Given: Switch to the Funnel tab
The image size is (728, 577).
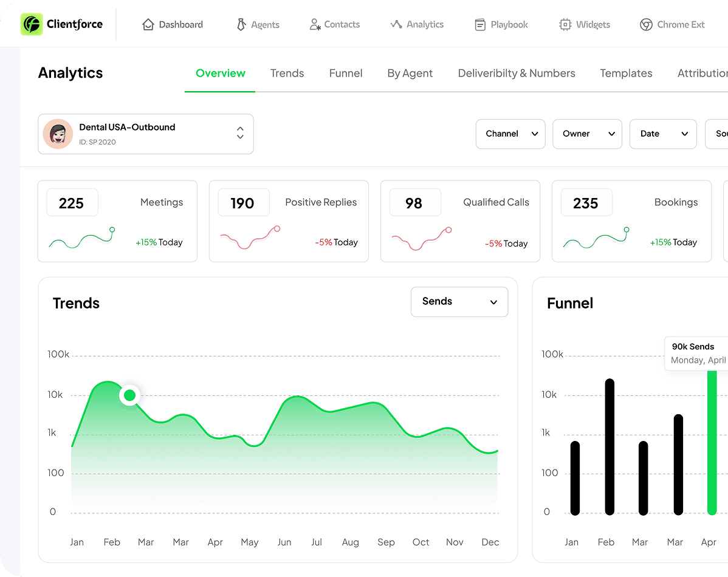Looking at the screenshot, I should [x=345, y=73].
